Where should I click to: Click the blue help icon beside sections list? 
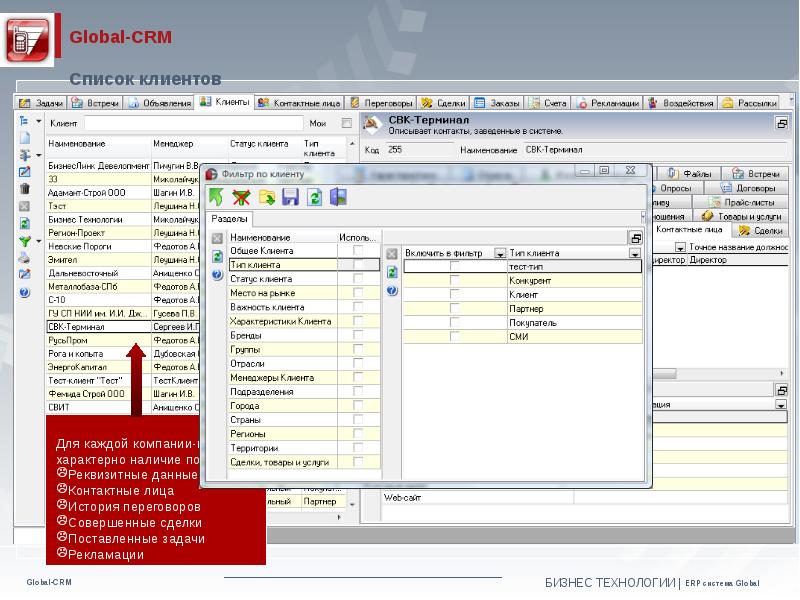point(218,275)
